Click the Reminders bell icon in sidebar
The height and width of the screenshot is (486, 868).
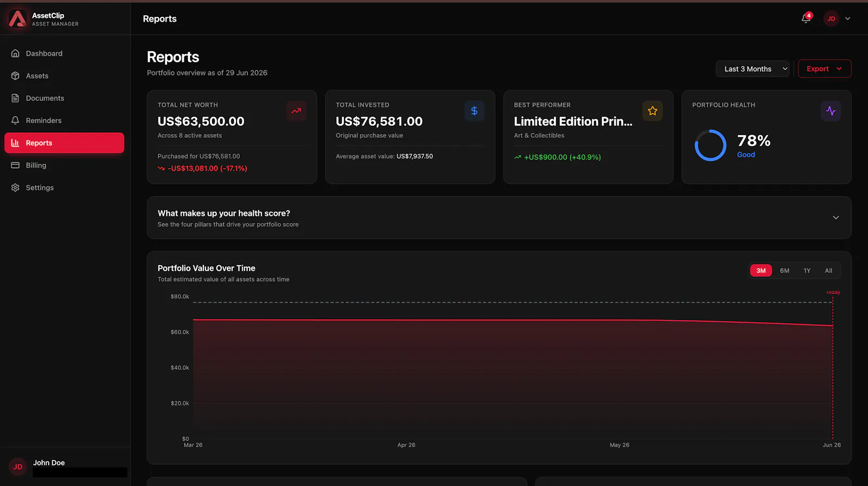point(15,120)
